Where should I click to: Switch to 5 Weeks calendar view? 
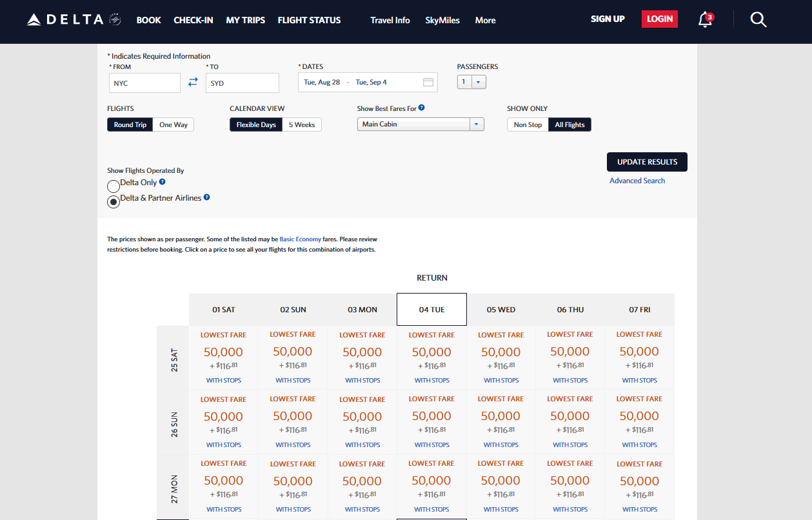pos(302,125)
